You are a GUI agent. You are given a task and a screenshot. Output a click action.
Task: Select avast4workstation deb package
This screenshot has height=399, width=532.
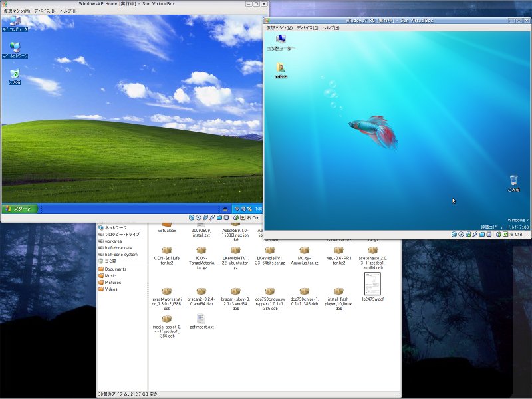point(167,299)
